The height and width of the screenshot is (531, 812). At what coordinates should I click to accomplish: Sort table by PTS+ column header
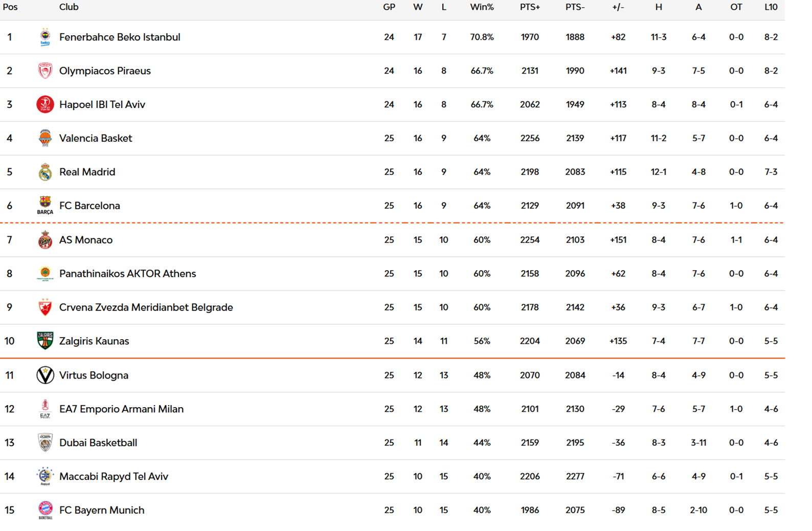click(x=530, y=7)
